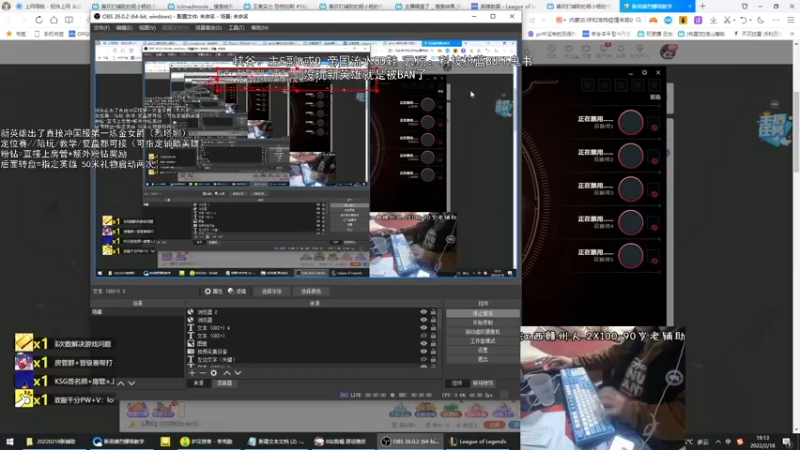Select first ban slot circle in League client
The width and height of the screenshot is (800, 450).
[x=631, y=122]
